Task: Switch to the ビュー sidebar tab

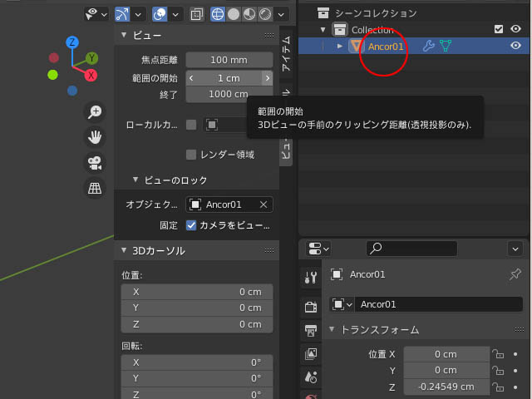Action: (286, 150)
